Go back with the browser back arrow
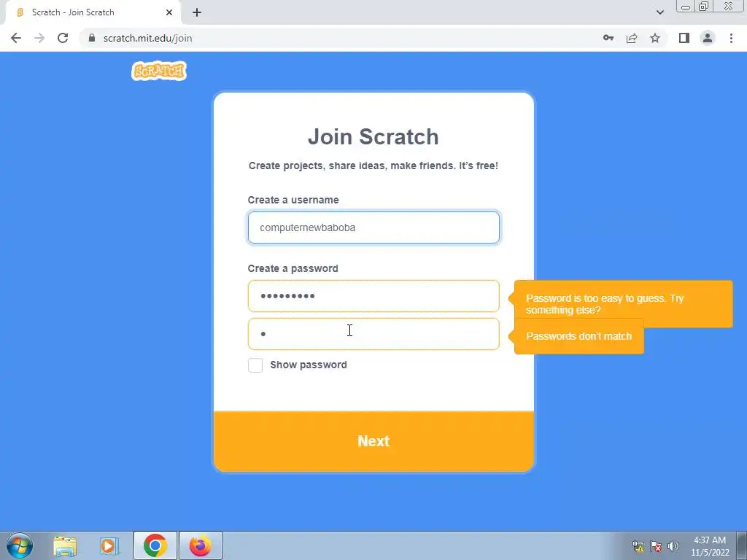Screen dimensions: 747x560 tap(16, 38)
